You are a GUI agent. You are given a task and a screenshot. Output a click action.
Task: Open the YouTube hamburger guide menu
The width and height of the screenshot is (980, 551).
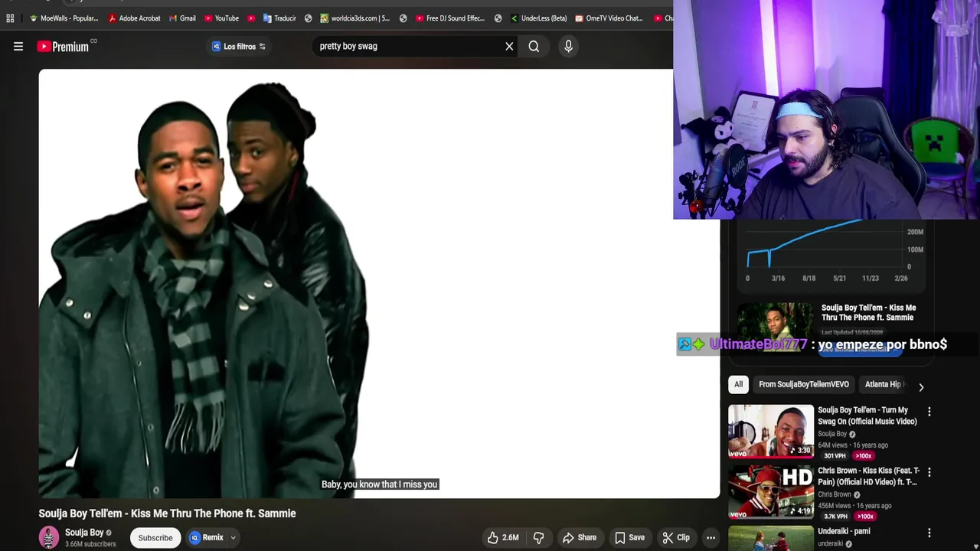click(x=18, y=47)
